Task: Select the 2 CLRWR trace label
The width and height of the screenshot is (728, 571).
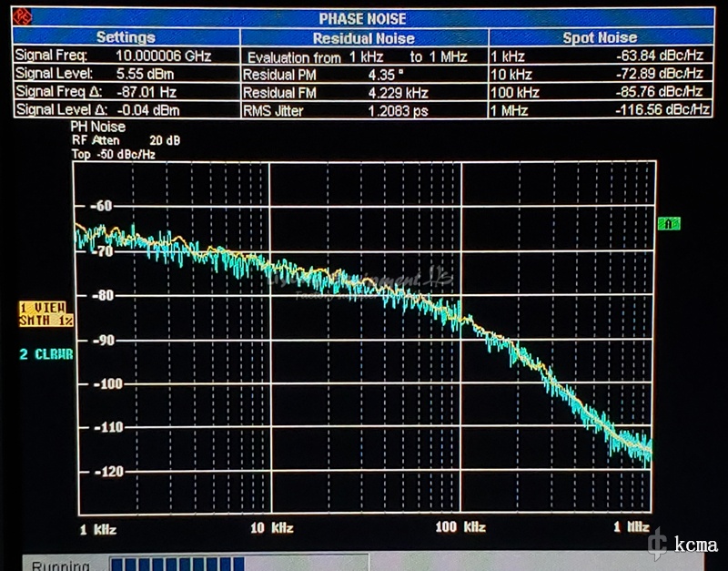Action: point(47,354)
